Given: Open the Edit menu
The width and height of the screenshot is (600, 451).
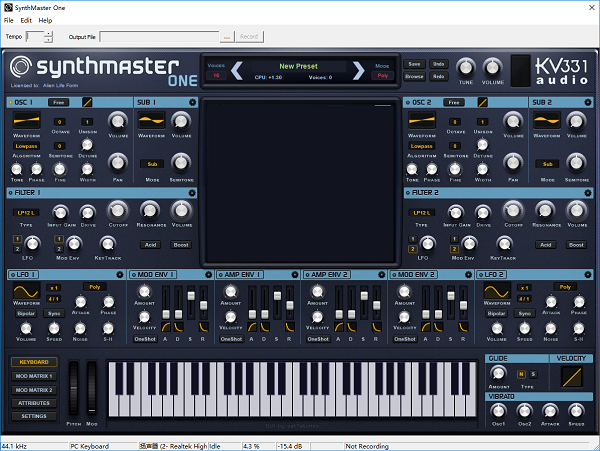Looking at the screenshot, I should (26, 21).
